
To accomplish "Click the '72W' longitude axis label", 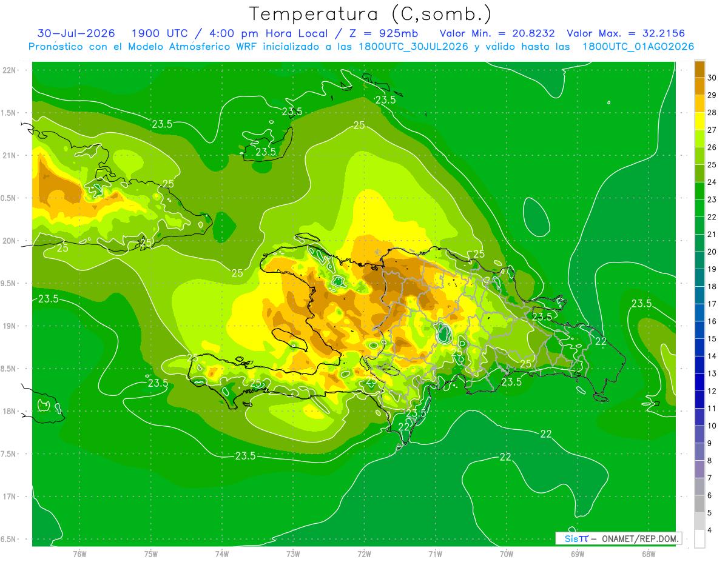I will tap(364, 554).
